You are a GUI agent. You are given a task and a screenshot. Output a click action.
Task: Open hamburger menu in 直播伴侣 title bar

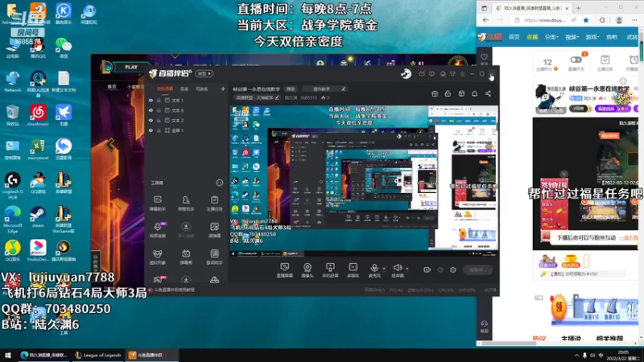click(462, 74)
